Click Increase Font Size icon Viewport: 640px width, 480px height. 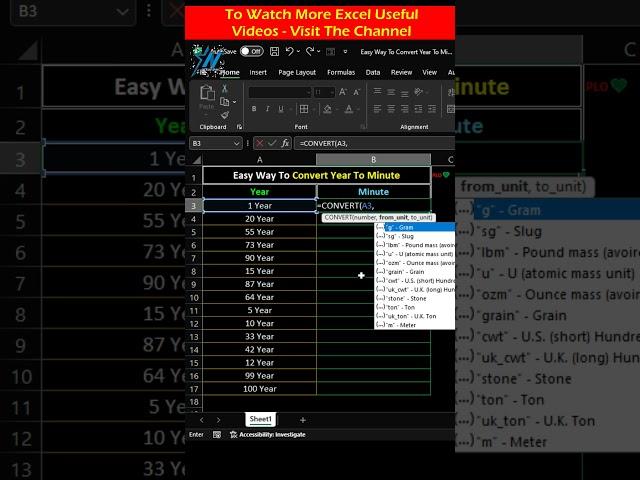tap(343, 92)
